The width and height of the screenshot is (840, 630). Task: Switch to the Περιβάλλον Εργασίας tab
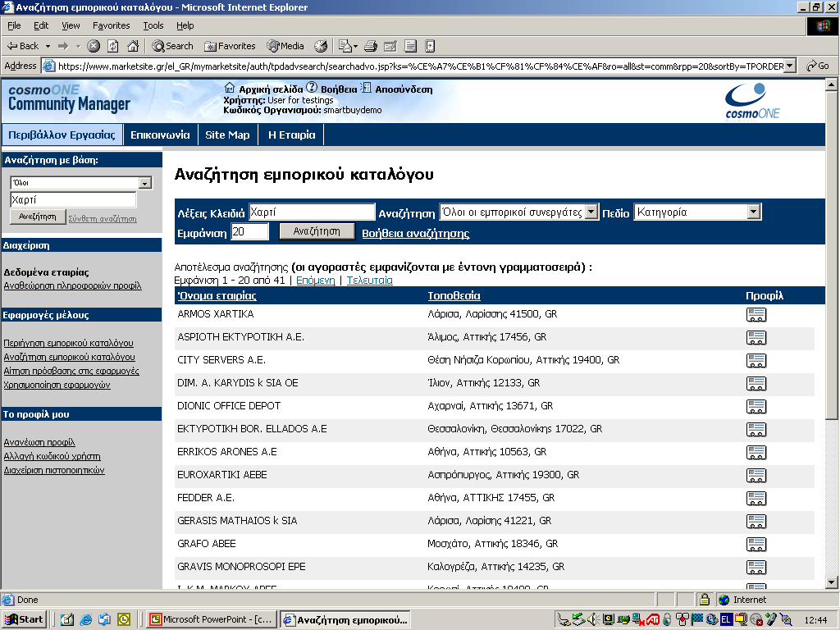tap(62, 135)
